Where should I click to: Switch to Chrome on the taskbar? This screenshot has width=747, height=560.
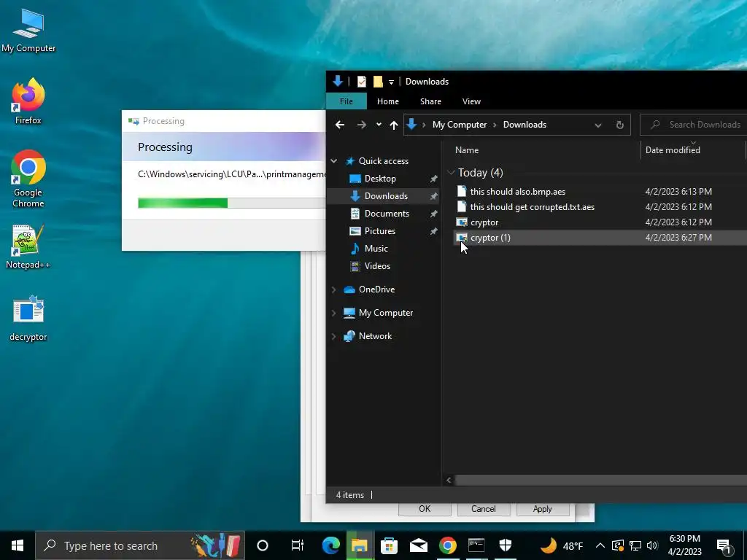[x=448, y=545]
